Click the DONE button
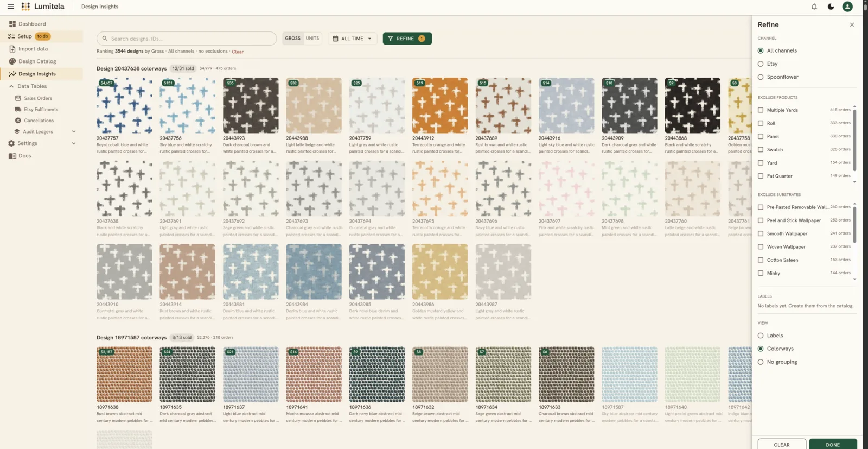Image resolution: width=868 pixels, height=449 pixels. pos(833,444)
